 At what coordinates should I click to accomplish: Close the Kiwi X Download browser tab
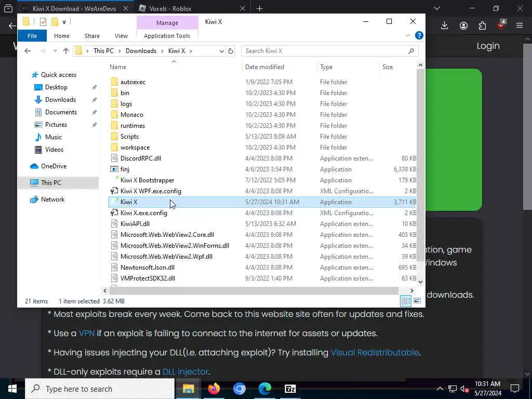tap(126, 8)
